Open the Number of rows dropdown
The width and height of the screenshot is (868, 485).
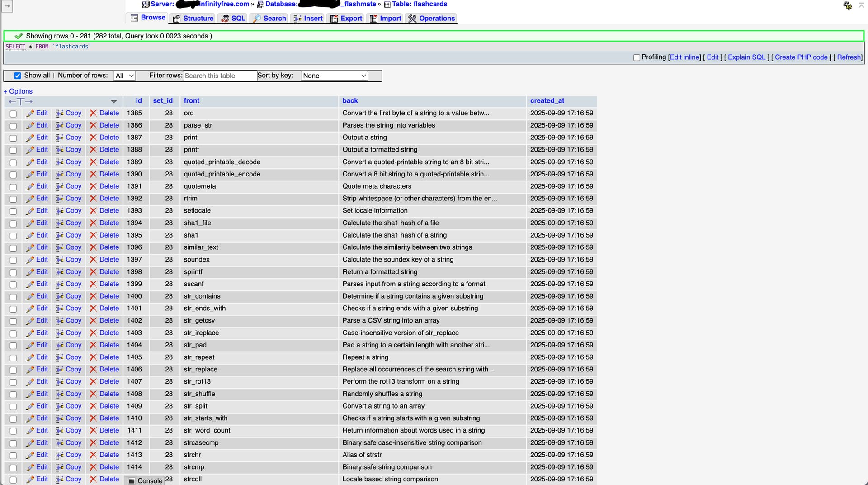tap(124, 76)
